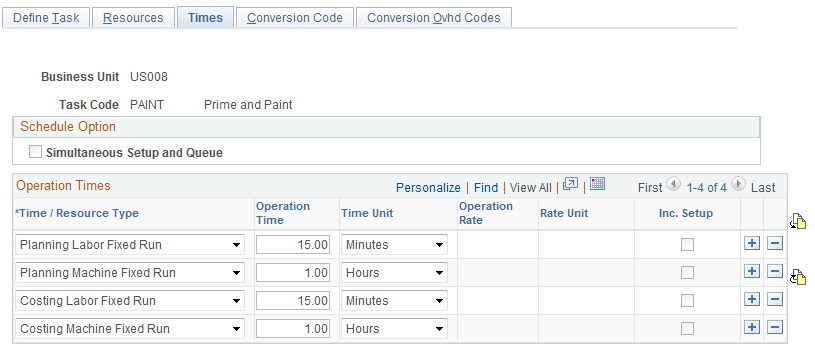Click the Operation Times grid title

(63, 185)
